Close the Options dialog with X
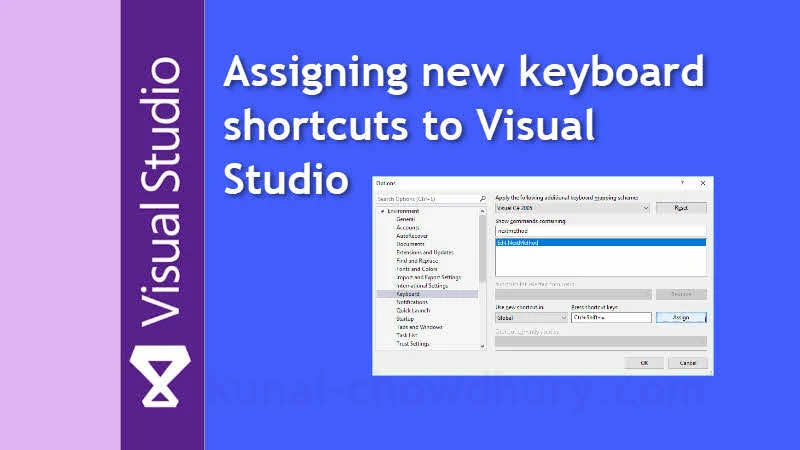This screenshot has height=450, width=800. tap(703, 183)
